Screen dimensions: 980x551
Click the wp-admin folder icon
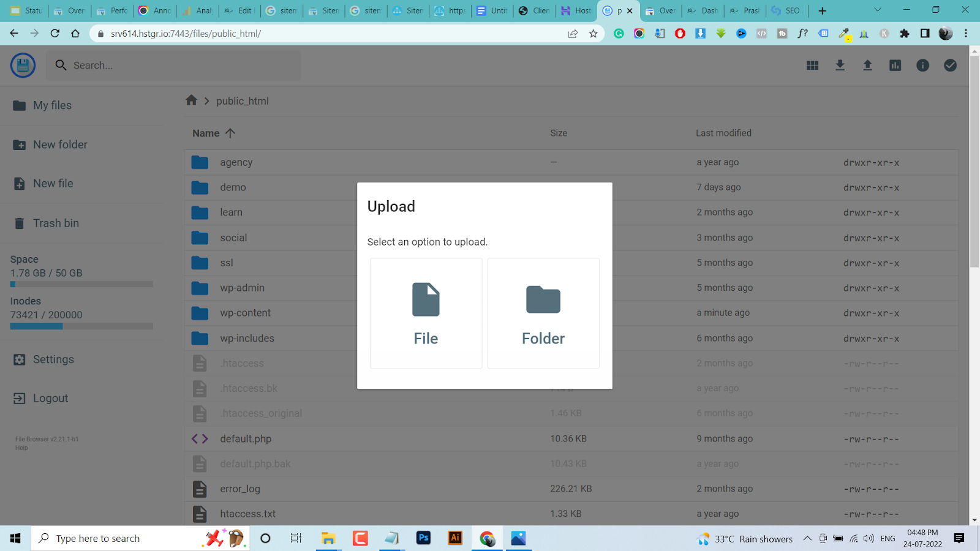(x=200, y=288)
